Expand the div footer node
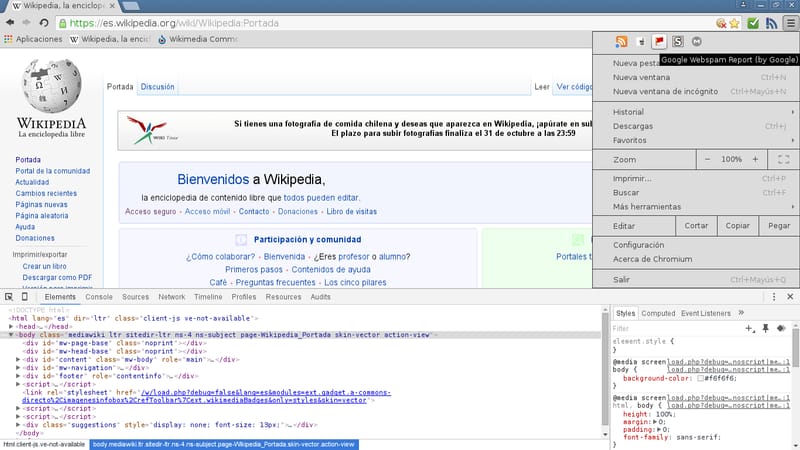 tap(18, 376)
